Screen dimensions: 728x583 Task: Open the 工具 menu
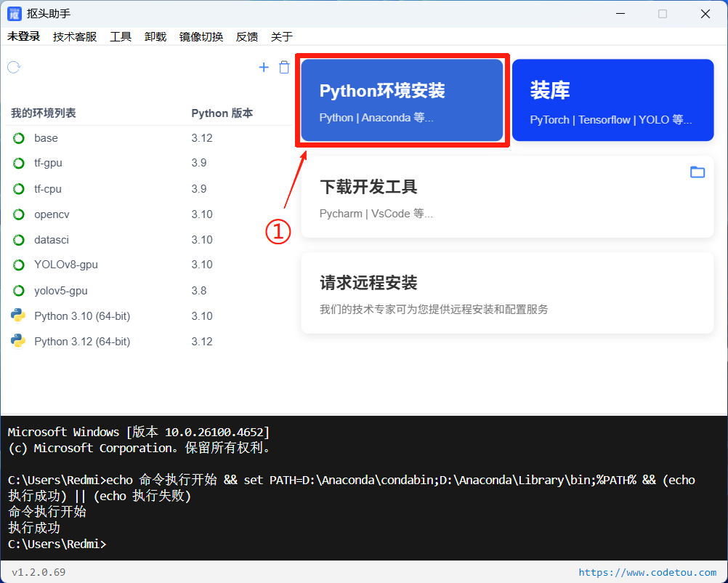pyautogui.click(x=121, y=36)
